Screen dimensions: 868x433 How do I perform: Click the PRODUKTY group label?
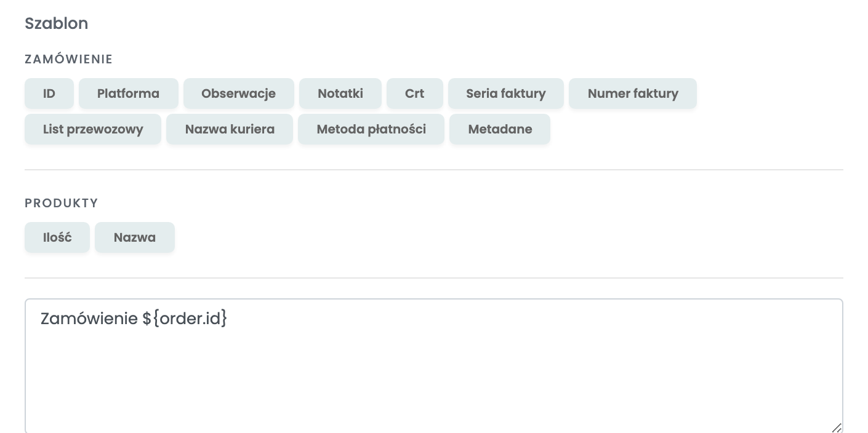pyautogui.click(x=62, y=203)
